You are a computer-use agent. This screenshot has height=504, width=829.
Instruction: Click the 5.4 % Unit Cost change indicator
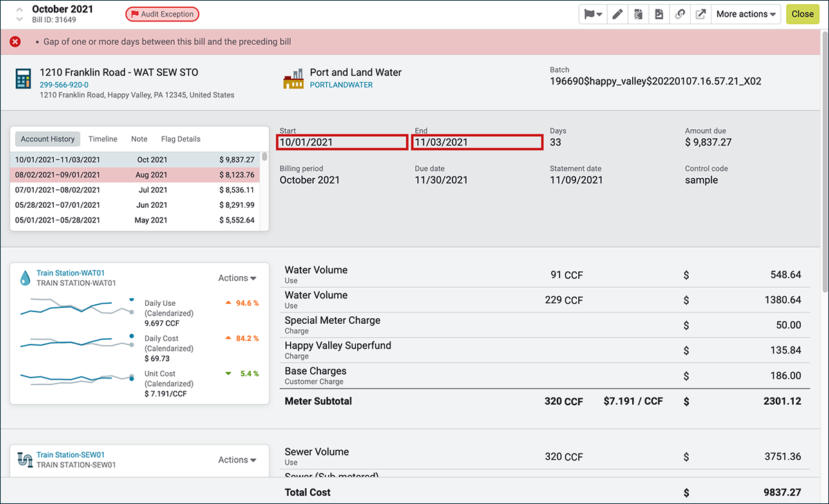(242, 374)
